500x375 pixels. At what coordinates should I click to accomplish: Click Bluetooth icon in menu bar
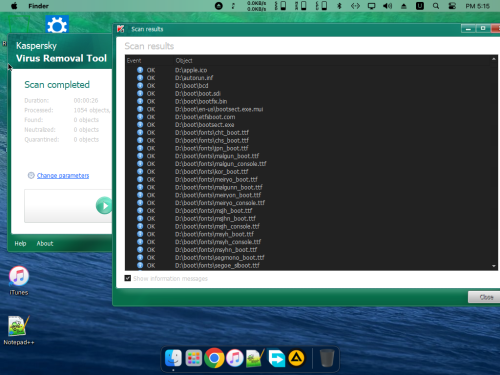[339, 6]
